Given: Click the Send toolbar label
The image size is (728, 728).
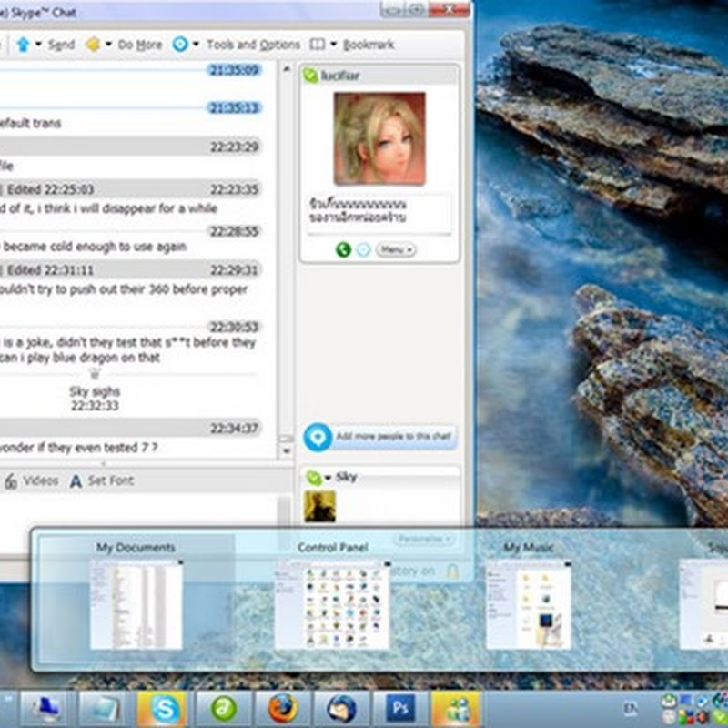Looking at the screenshot, I should (x=61, y=45).
